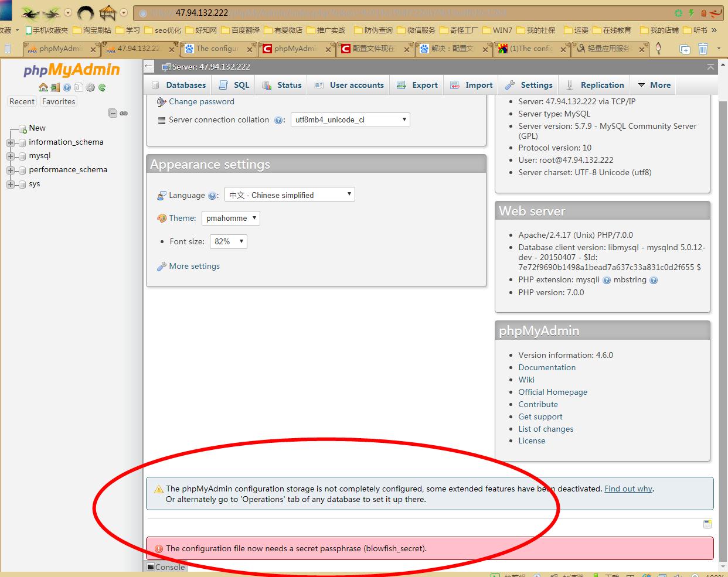Open the Contribute link
Image resolution: width=728 pixels, height=577 pixels.
pos(538,405)
